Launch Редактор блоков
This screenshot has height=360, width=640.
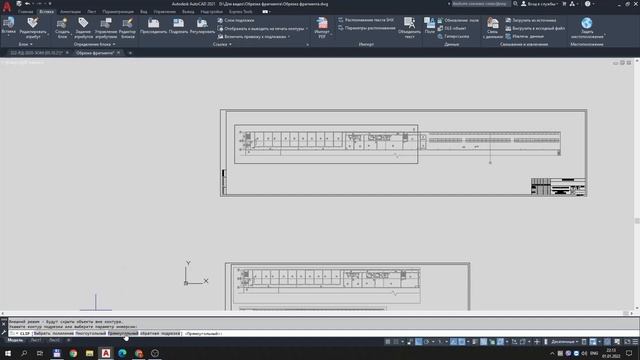(127, 28)
